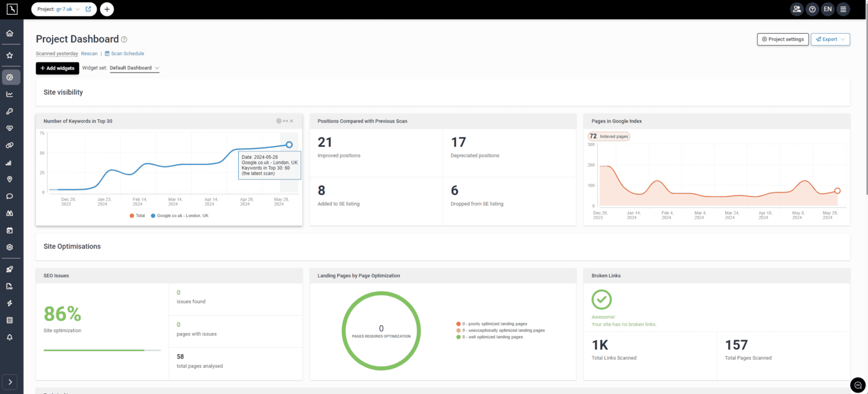The height and width of the screenshot is (394, 868).
Task: Click the binoculars icon in sidebar
Action: click(x=9, y=213)
